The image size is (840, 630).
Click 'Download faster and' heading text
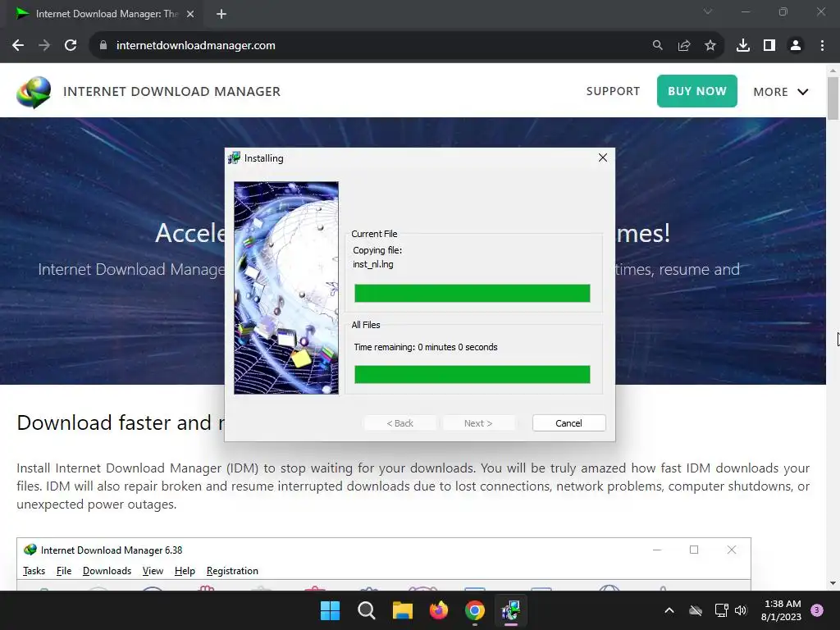click(x=113, y=422)
